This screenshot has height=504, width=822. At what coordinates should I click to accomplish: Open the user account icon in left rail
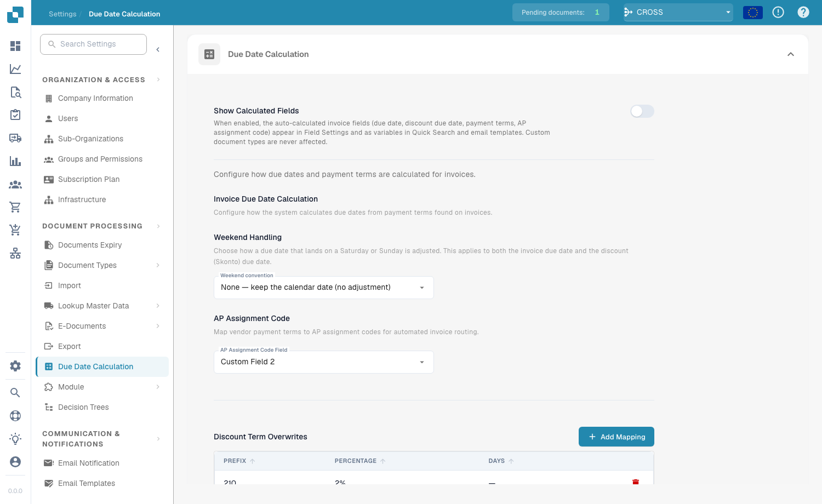pyautogui.click(x=15, y=462)
